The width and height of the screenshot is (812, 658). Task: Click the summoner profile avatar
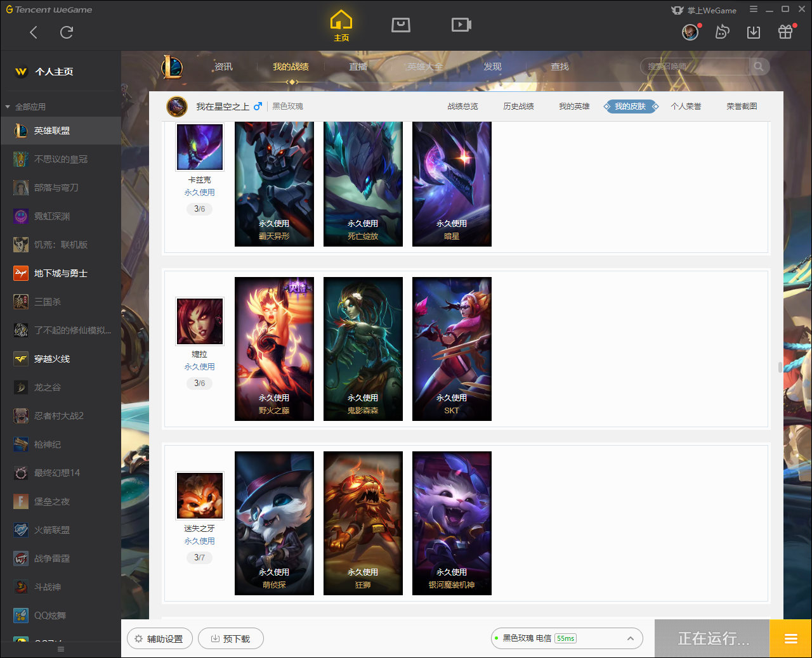[177, 106]
